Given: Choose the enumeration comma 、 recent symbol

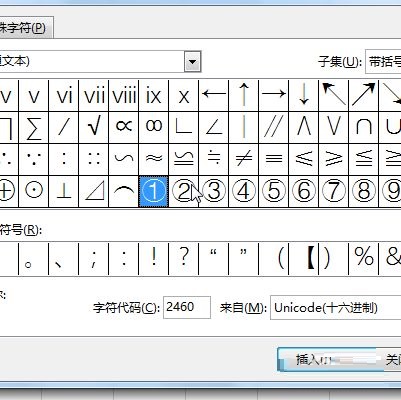Looking at the screenshot, I should (64, 259).
